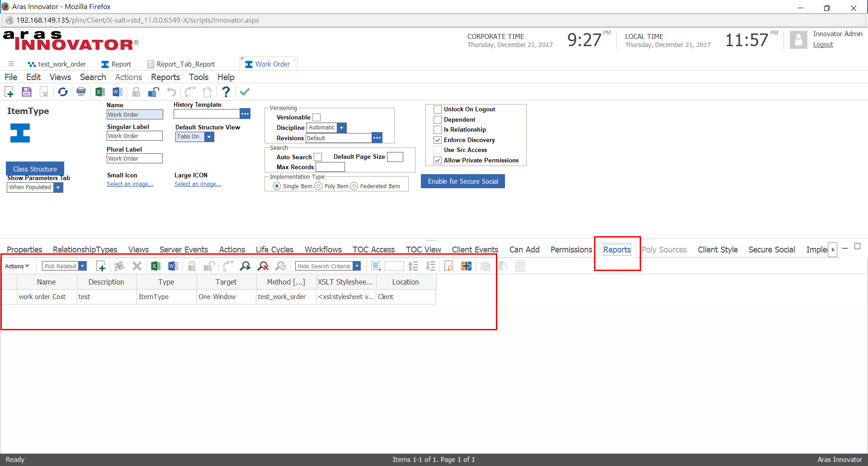
Task: Add new relationship in Reports grid toolbar
Action: tap(101, 266)
